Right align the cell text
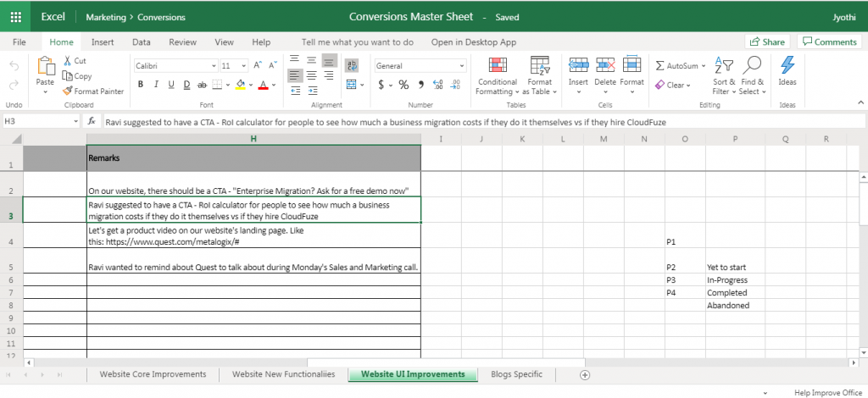This screenshot has width=868, height=398. point(328,75)
